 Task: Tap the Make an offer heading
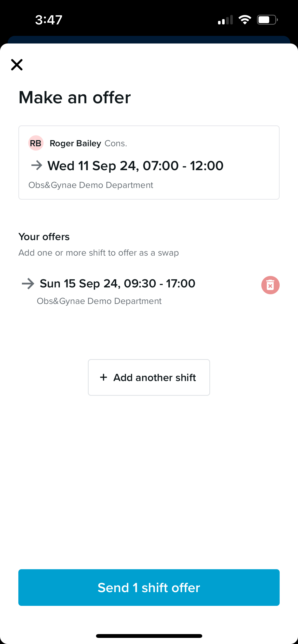[75, 97]
